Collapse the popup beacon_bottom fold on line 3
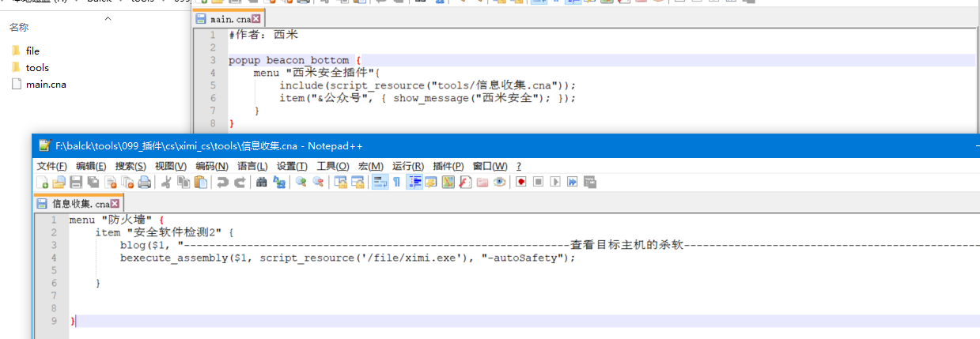This screenshot has width=980, height=339. click(x=223, y=60)
